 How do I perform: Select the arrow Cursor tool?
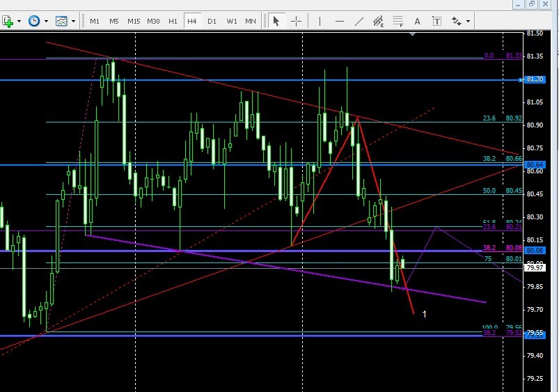point(276,21)
